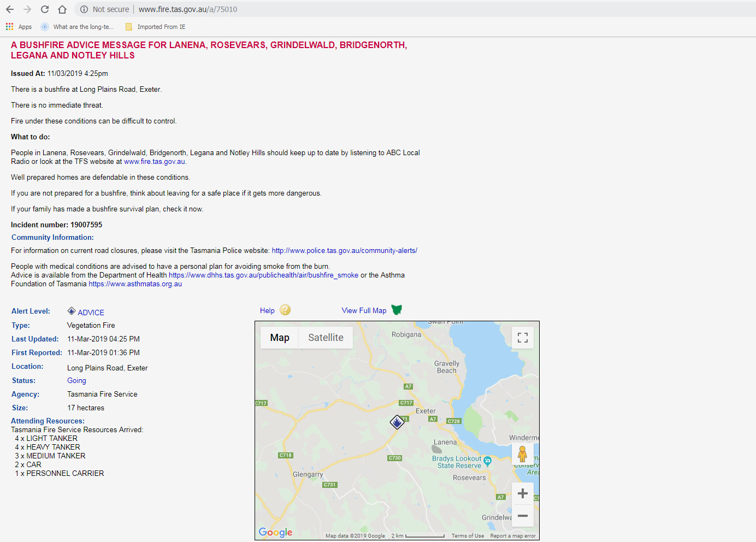Open the dhhs bushfire_smoke health link
Image resolution: width=756 pixels, height=542 pixels.
263,275
